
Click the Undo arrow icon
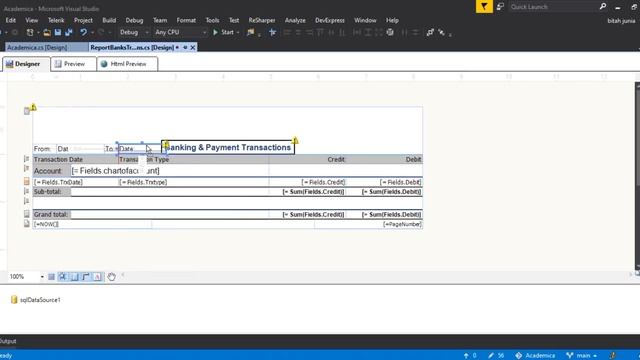[83, 32]
